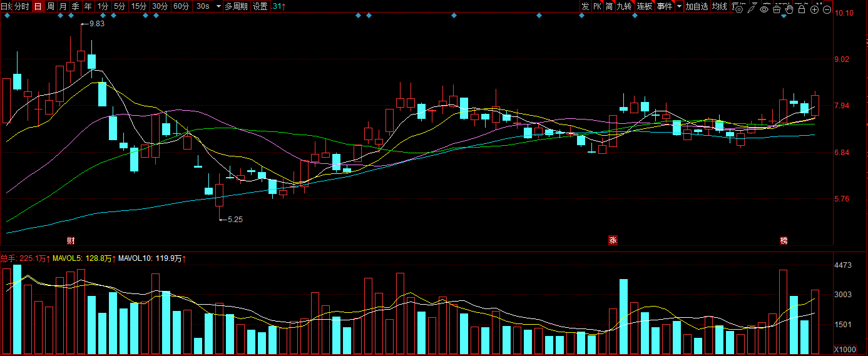This screenshot has height=356, width=868.
Task: Switch to 周 weekly period
Action: 51,6
